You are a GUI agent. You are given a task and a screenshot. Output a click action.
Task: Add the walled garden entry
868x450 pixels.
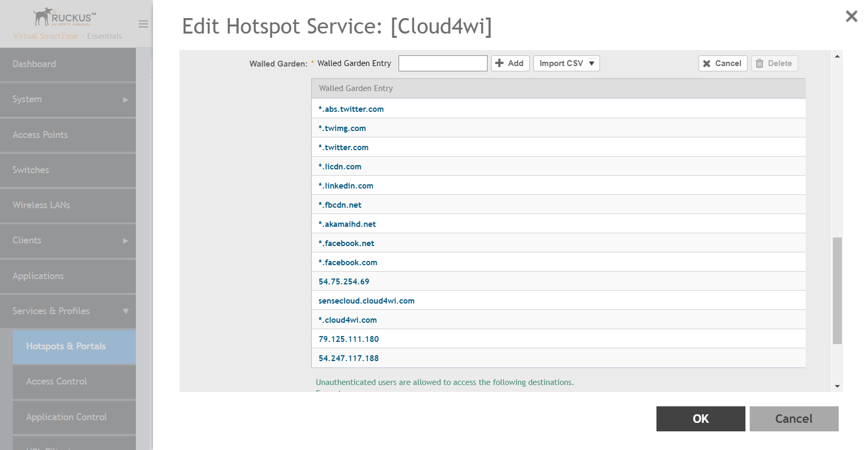click(x=510, y=63)
